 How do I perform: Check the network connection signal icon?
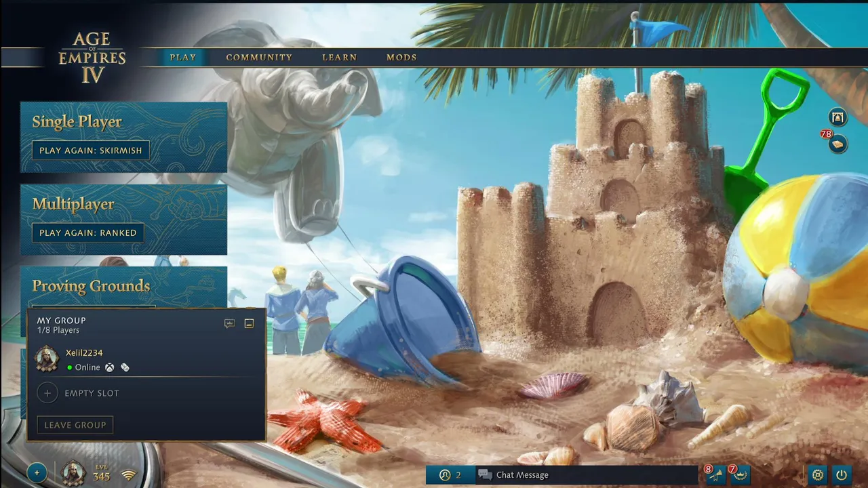point(128,474)
